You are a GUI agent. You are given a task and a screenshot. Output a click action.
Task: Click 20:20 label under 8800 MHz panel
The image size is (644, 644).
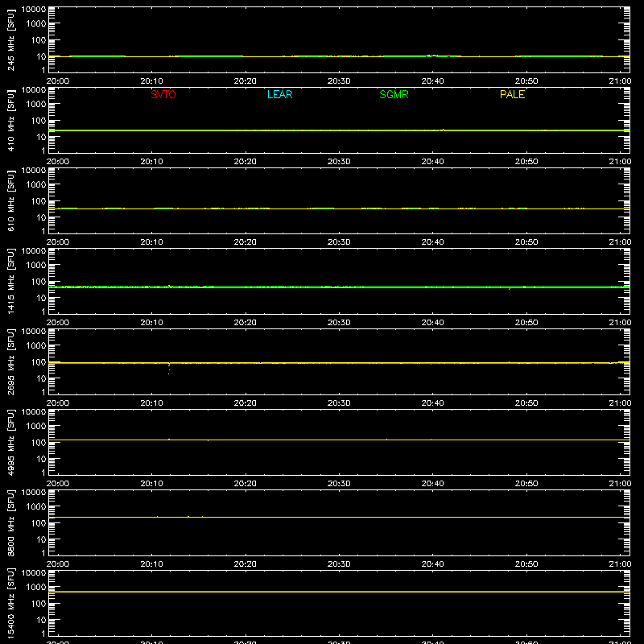(246, 564)
